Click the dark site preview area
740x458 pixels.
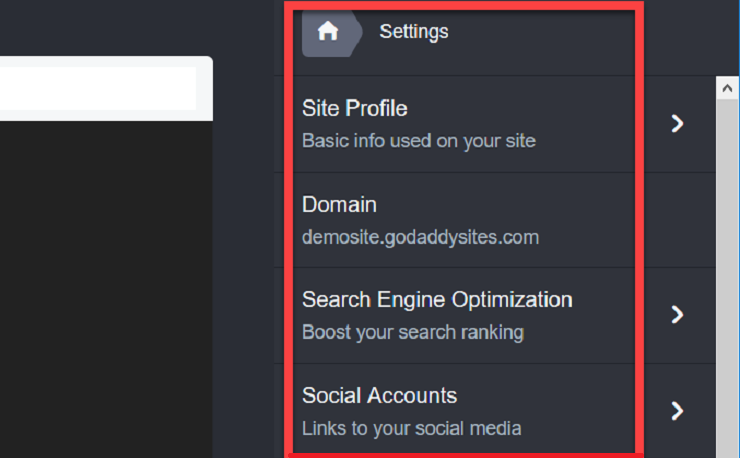106,289
